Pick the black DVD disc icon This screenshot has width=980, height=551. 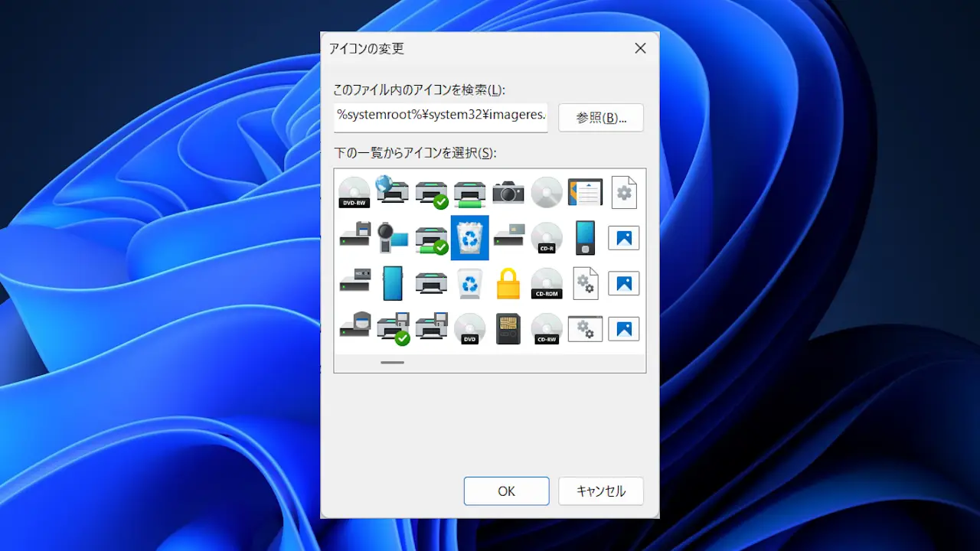pyautogui.click(x=470, y=329)
